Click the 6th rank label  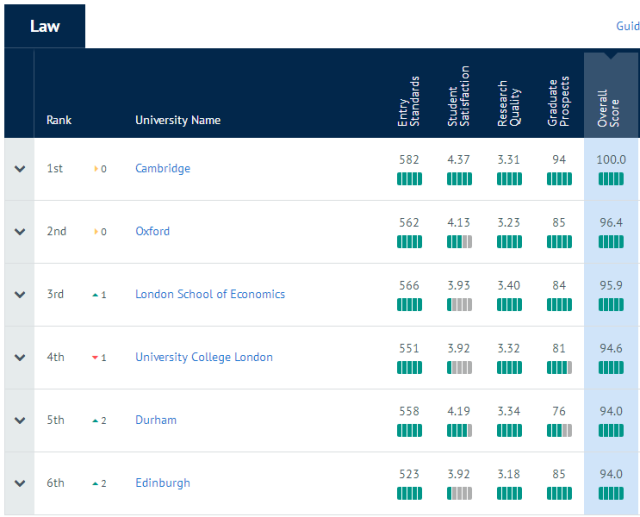pyautogui.click(x=56, y=483)
